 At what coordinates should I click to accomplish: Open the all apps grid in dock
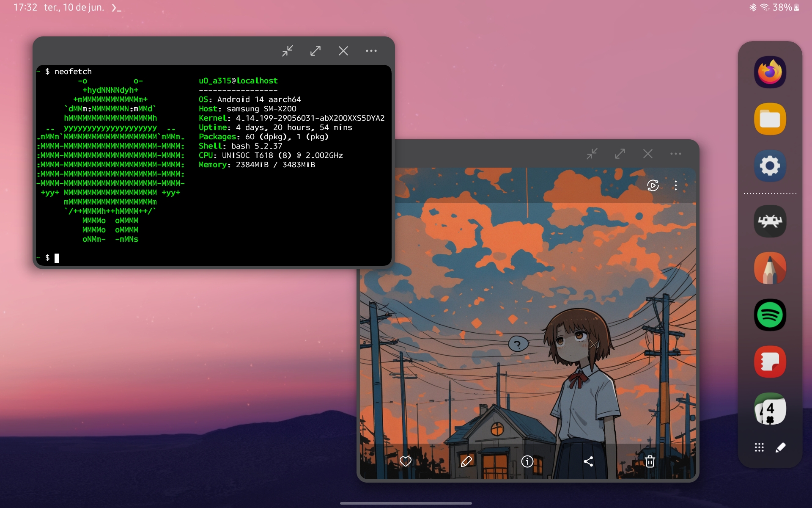click(759, 447)
